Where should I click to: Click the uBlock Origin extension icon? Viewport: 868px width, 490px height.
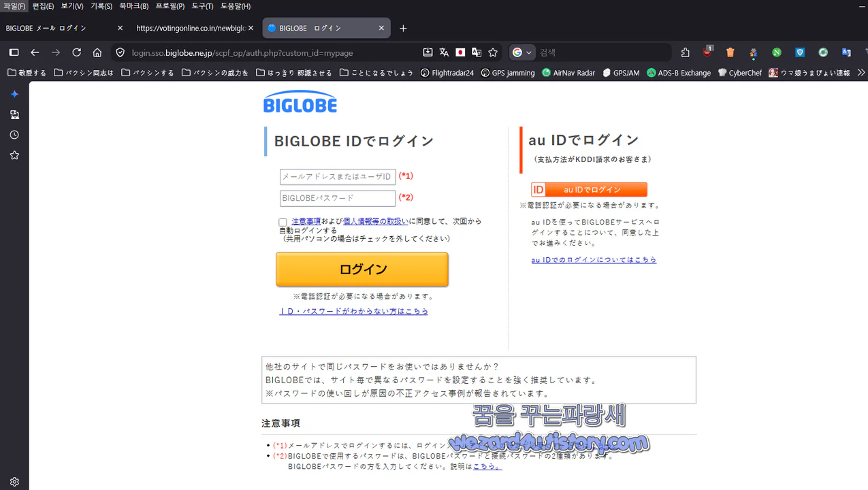click(708, 52)
